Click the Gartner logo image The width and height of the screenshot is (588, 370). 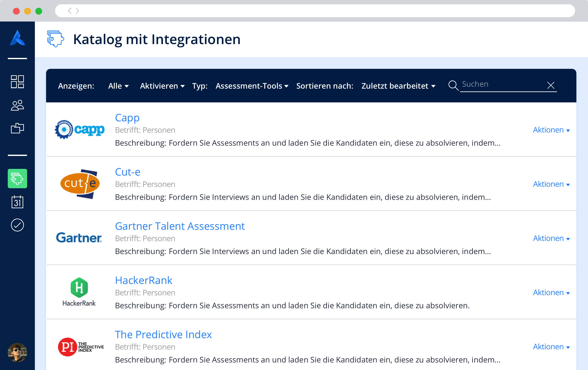pyautogui.click(x=79, y=238)
